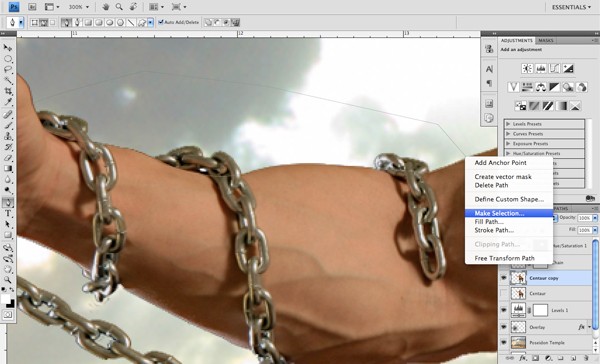Open the Paragraph panel icon
The width and height of the screenshot is (600, 364).
coord(489,83)
